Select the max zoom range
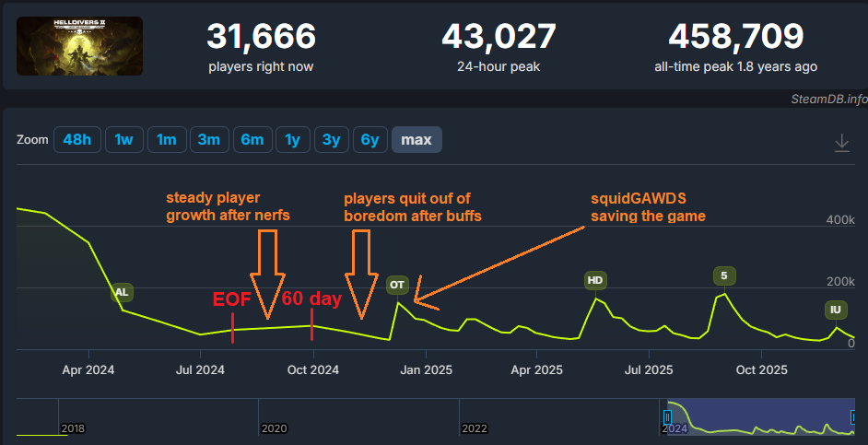The width and height of the screenshot is (868, 445). 416,139
